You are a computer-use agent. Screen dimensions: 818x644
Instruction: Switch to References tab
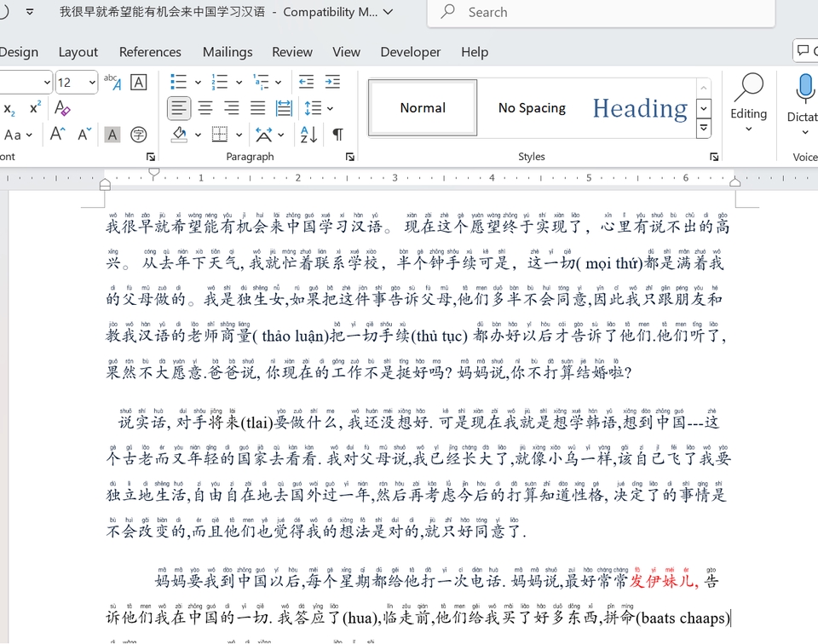click(150, 52)
